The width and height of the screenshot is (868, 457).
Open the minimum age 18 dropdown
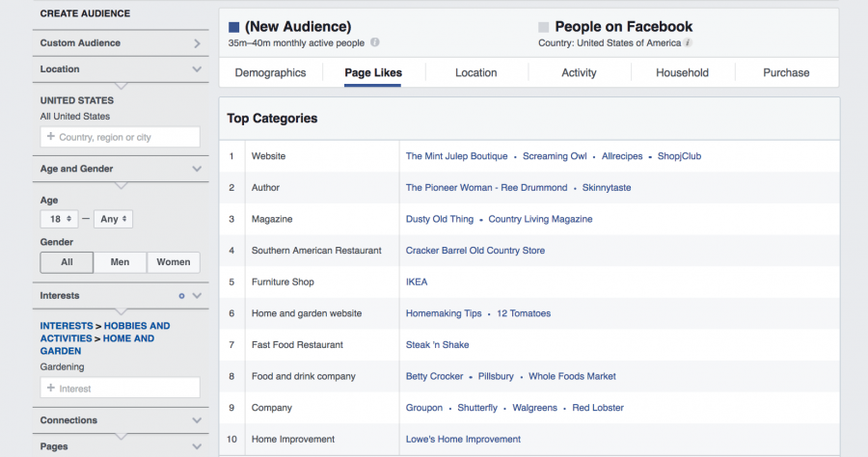click(x=59, y=219)
